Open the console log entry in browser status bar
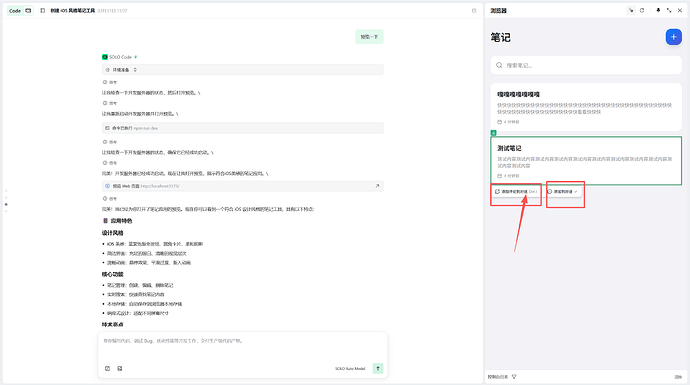Screen dimensions: 690x385 pos(498,377)
